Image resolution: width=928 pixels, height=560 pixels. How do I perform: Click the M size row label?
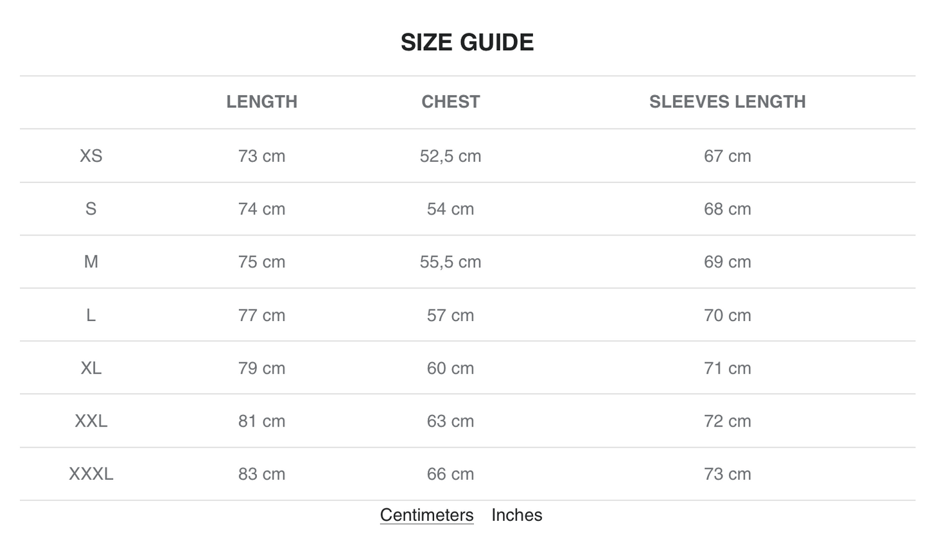(x=91, y=262)
